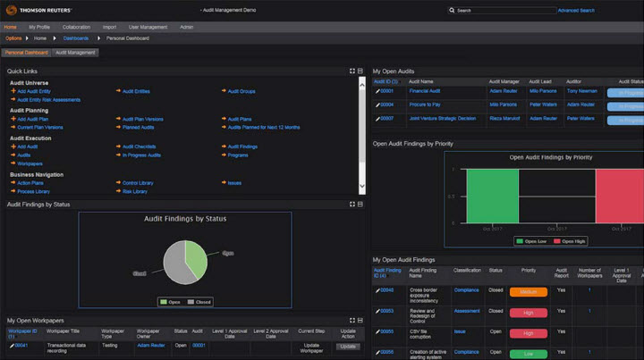Toggle Open series in the pie chart legend
This screenshot has width=644, height=360.
[x=170, y=302]
